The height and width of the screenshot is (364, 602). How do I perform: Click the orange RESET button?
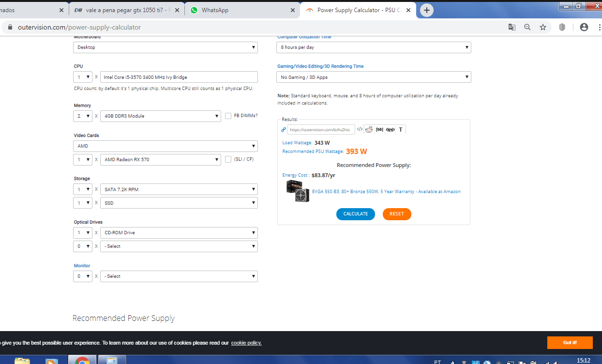pyautogui.click(x=397, y=214)
